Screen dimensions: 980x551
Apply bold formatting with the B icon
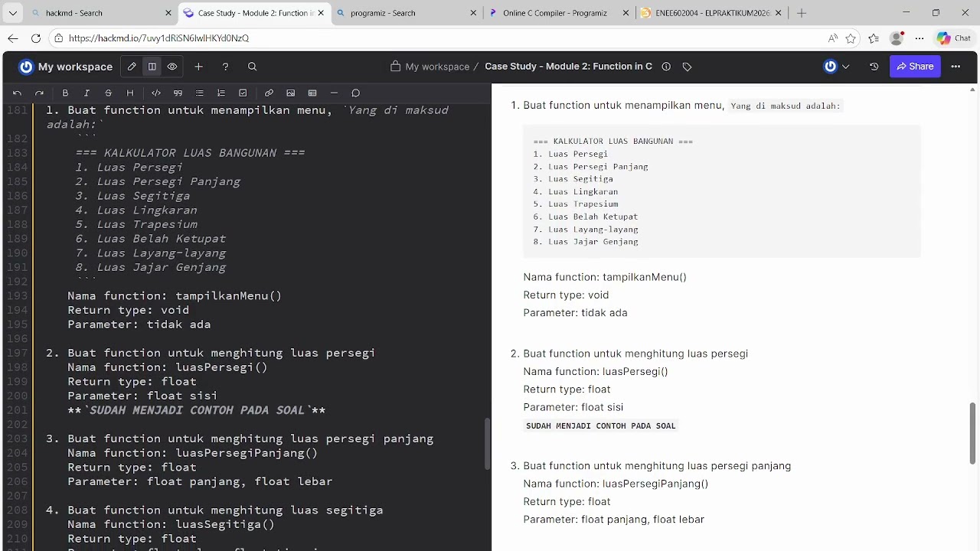65,93
